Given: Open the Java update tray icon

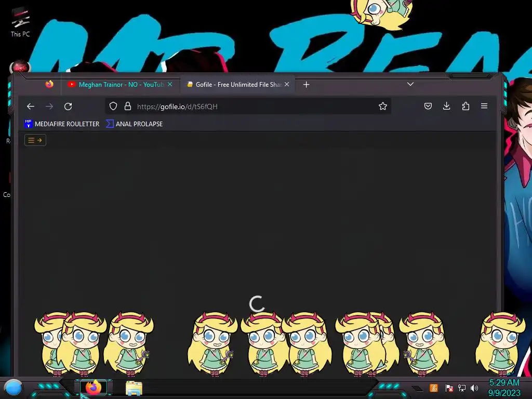Looking at the screenshot, I should [434, 388].
